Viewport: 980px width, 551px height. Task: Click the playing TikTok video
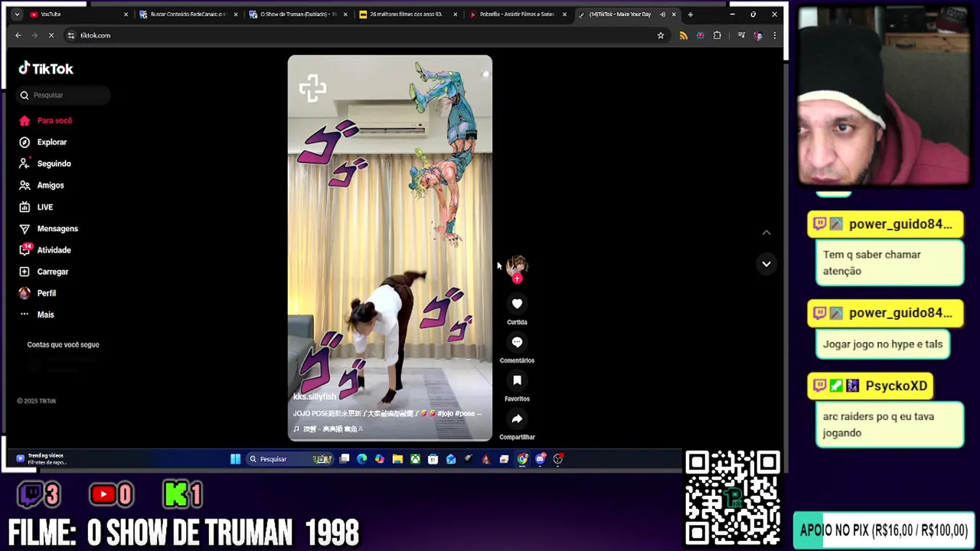click(x=390, y=248)
